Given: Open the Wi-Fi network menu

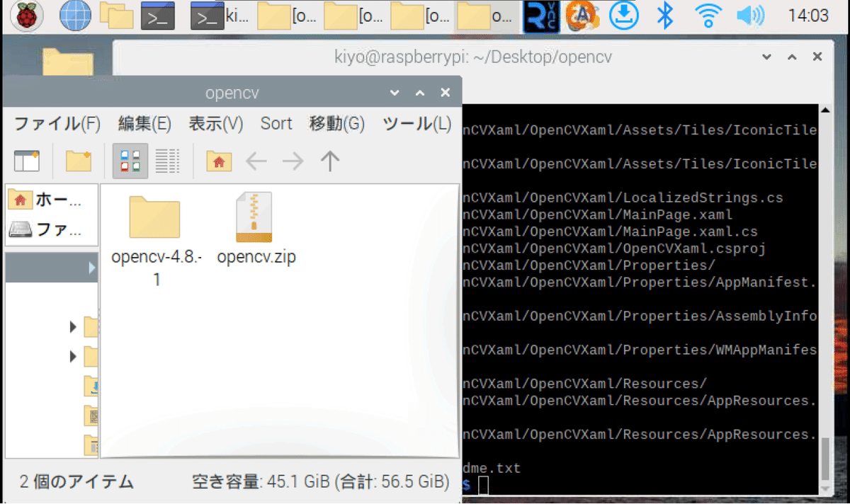Looking at the screenshot, I should pyautogui.click(x=708, y=16).
